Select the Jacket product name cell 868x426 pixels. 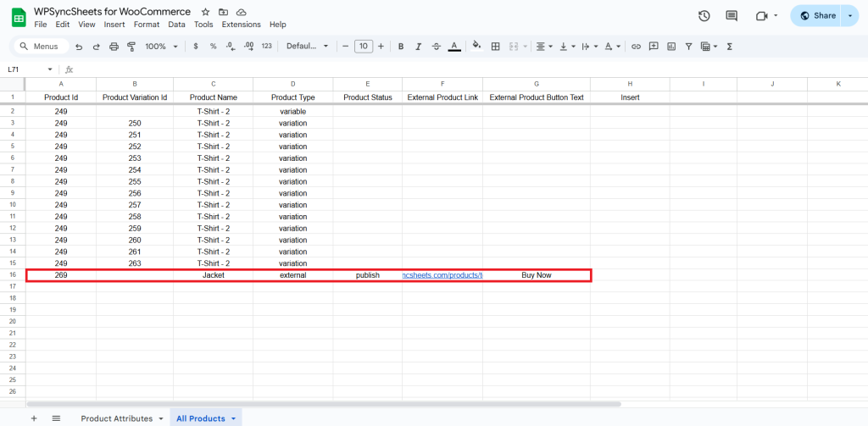213,275
